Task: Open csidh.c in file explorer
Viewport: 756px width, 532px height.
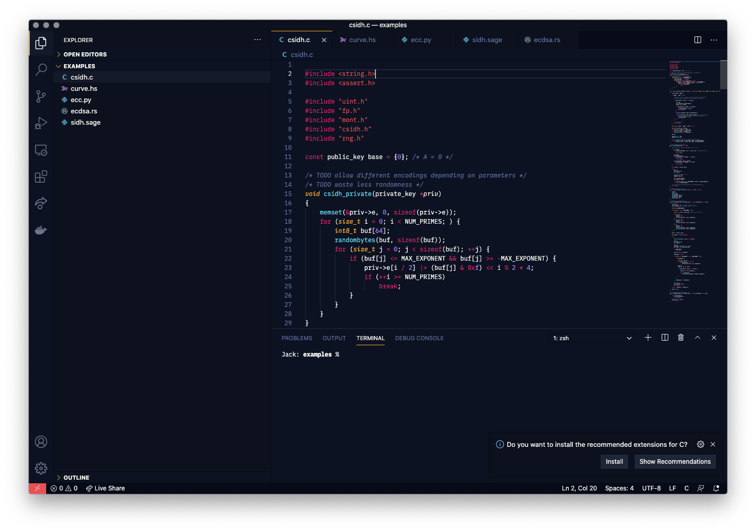Action: point(162,77)
